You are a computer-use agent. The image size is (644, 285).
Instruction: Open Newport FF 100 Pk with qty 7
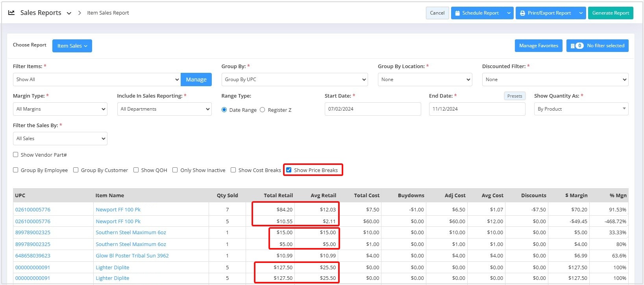point(118,210)
